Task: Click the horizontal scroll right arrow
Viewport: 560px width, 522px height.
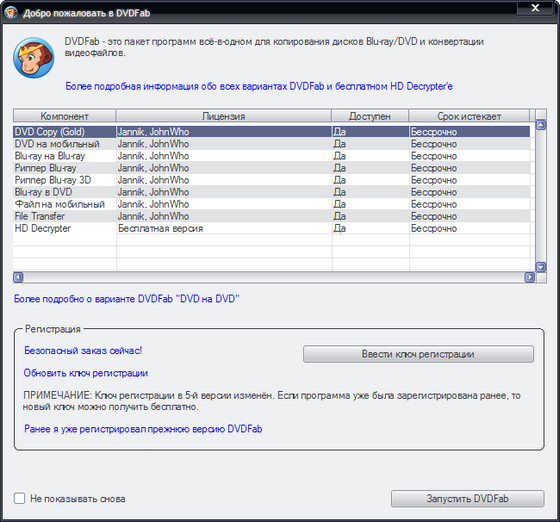Action: click(530, 277)
